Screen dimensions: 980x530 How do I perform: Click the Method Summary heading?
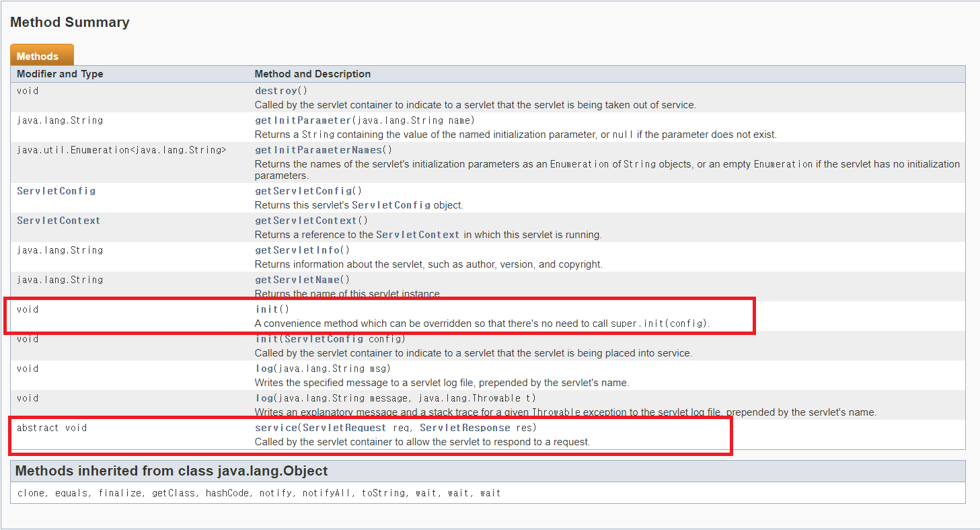click(70, 22)
